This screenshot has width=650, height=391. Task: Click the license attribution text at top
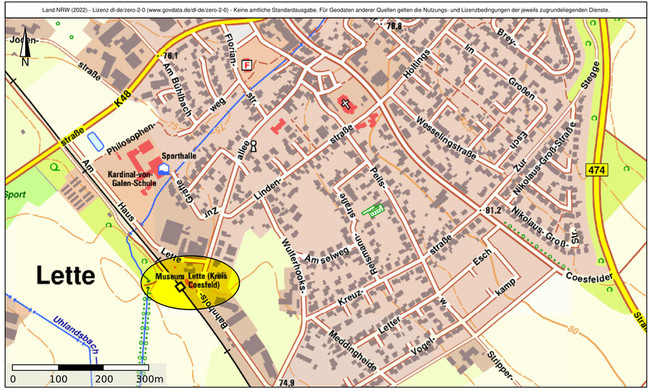tap(326, 10)
